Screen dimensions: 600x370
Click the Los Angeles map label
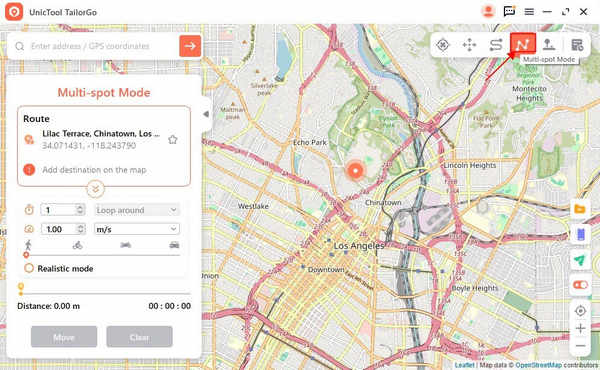359,246
